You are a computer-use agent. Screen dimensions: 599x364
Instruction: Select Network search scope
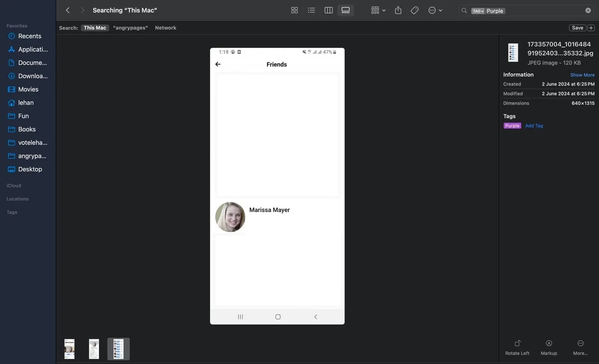[x=166, y=28]
